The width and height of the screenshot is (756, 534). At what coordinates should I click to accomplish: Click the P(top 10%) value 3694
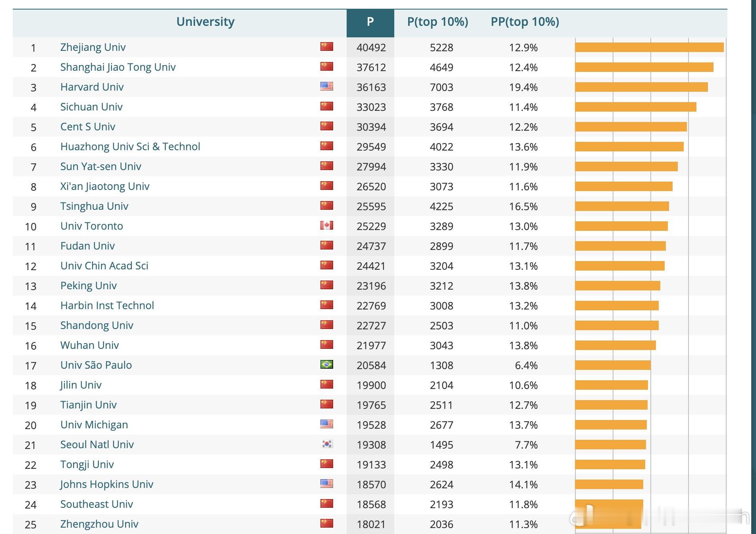442,127
